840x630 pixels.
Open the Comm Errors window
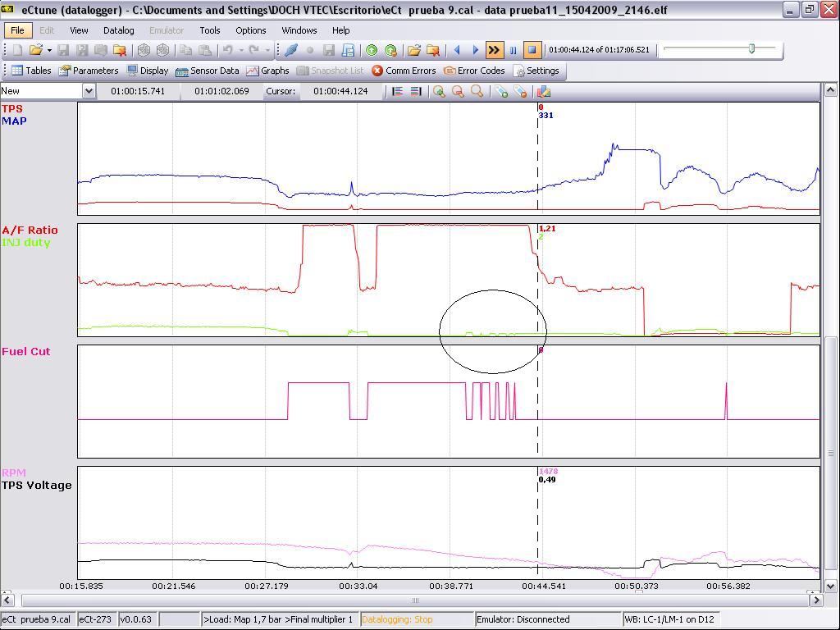[x=404, y=71]
